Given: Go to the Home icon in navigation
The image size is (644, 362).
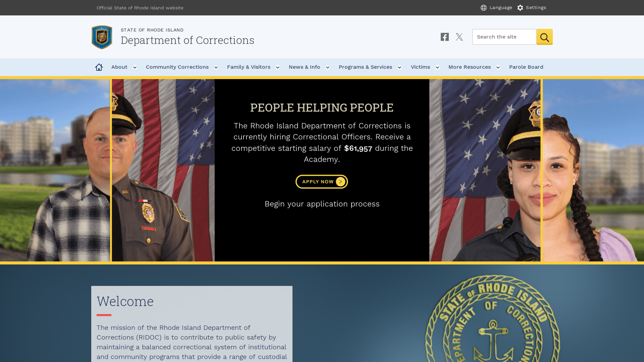Looking at the screenshot, I should click(99, 67).
